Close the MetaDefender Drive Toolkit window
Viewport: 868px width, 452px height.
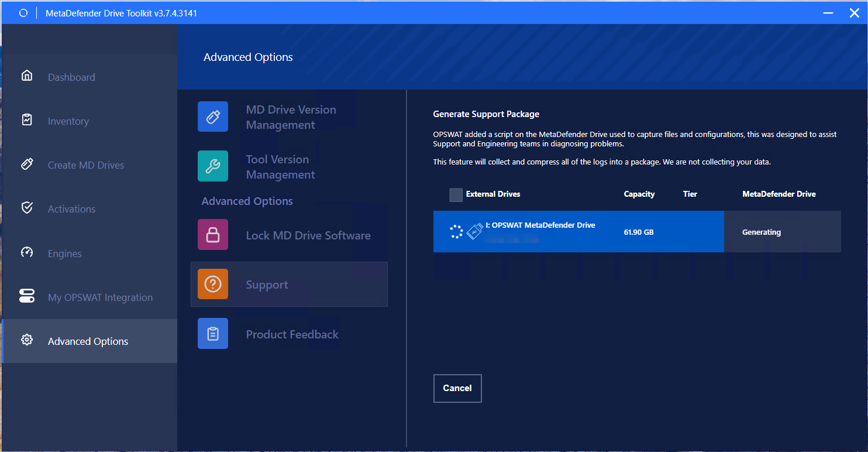pyautogui.click(x=855, y=13)
